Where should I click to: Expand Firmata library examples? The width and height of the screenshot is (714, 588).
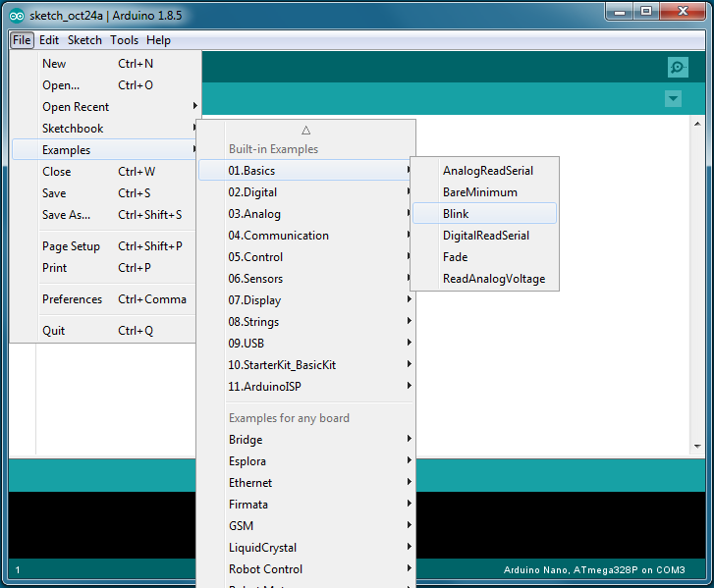point(306,505)
